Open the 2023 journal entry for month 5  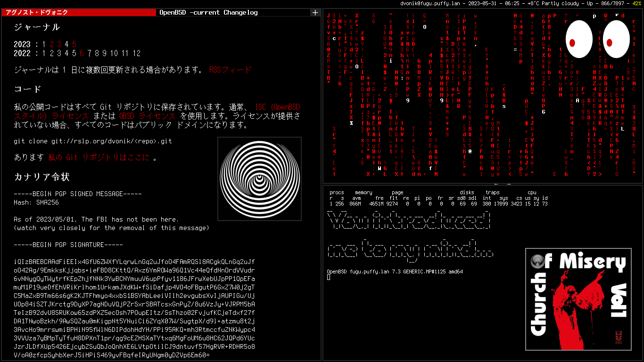74,44
